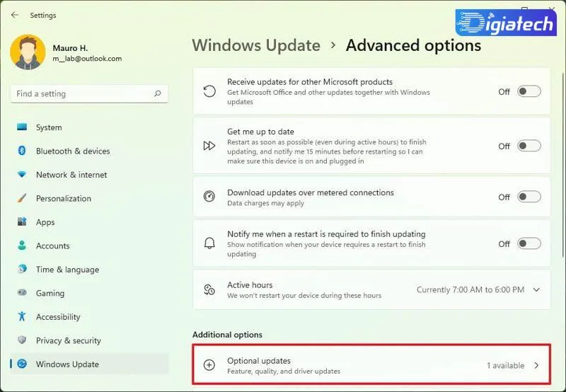Image resolution: width=566 pixels, height=392 pixels.
Task: Click the Find a setting search box
Action: coord(89,94)
